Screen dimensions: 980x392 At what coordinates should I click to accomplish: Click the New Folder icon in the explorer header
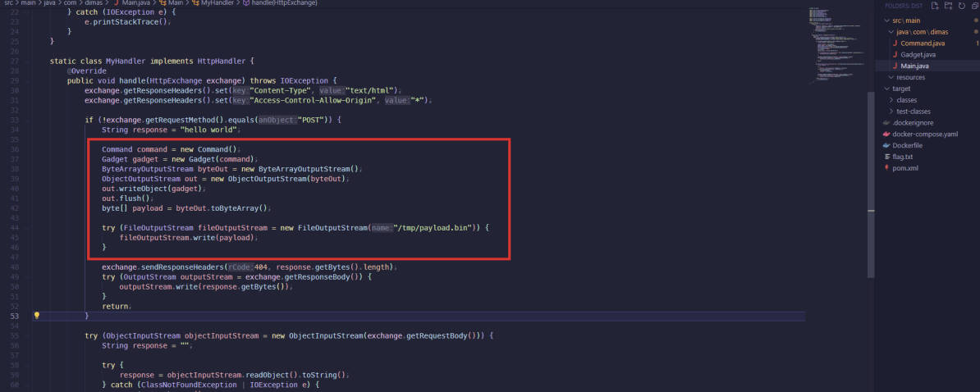(x=948, y=6)
